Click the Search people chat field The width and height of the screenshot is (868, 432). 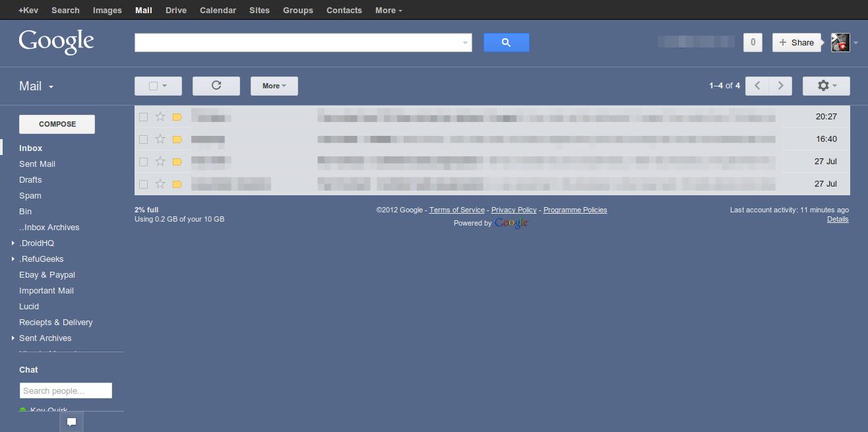(x=65, y=390)
